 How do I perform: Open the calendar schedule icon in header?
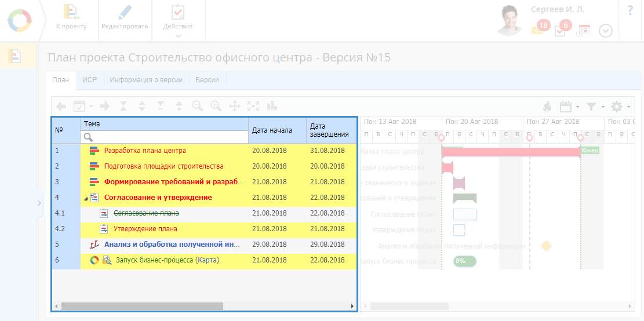pyautogui.click(x=583, y=30)
